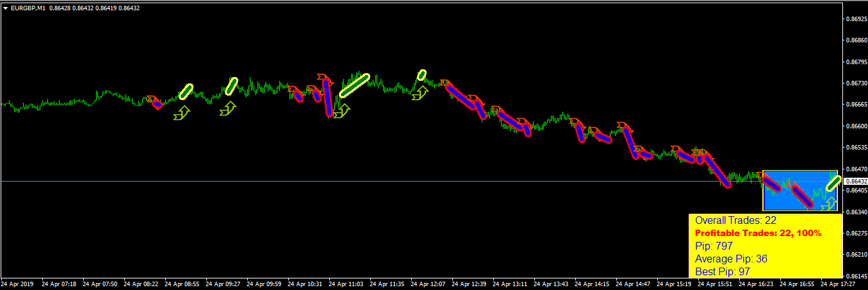Click the OHLC value 0.86428 in the header
Screen dimensions: 868x290
(x=60, y=8)
